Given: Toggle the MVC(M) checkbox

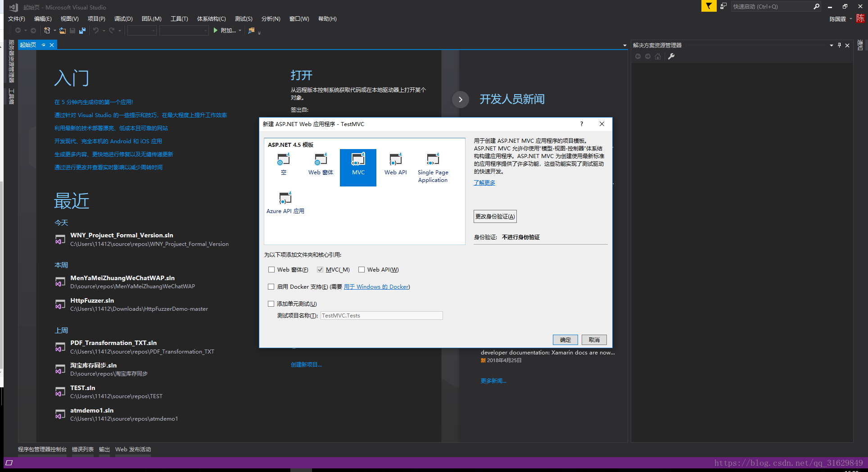Looking at the screenshot, I should click(x=320, y=270).
